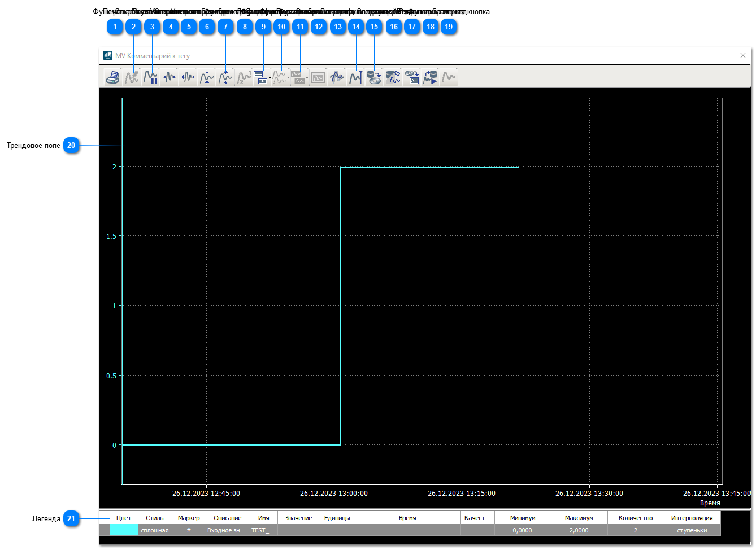Click the last grayed curve toolbar icon

pos(449,77)
